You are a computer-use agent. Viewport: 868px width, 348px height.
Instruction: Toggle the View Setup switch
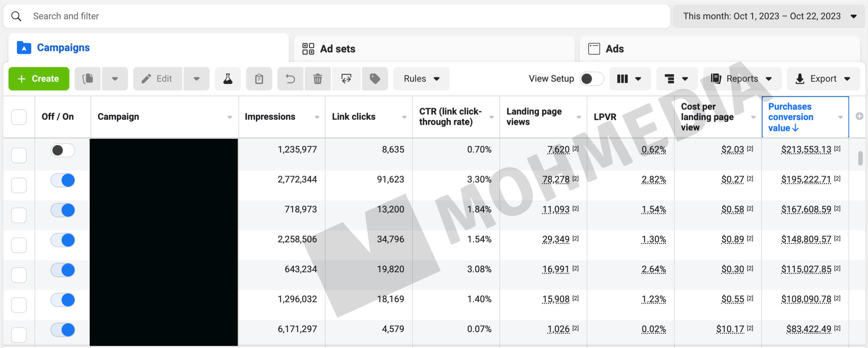pyautogui.click(x=591, y=79)
